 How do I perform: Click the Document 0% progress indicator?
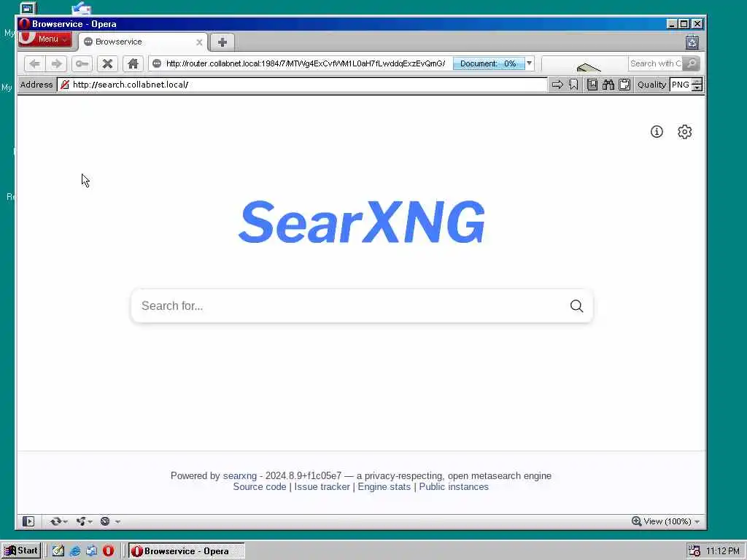488,64
